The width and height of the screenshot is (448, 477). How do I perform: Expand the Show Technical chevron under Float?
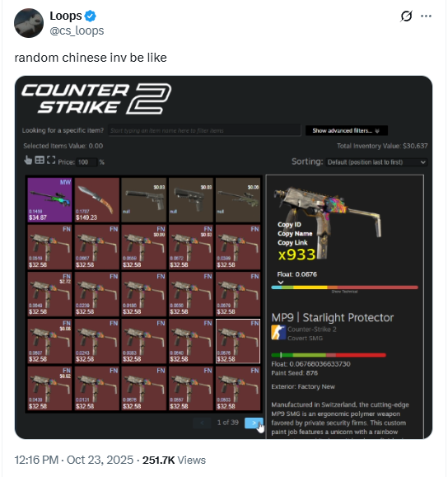pyautogui.click(x=281, y=283)
